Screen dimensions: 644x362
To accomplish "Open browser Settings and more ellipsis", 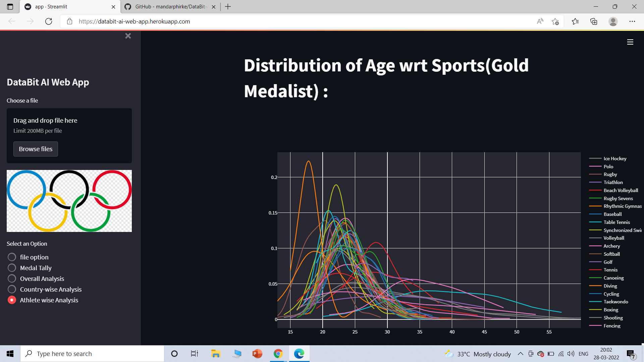I will point(632,21).
